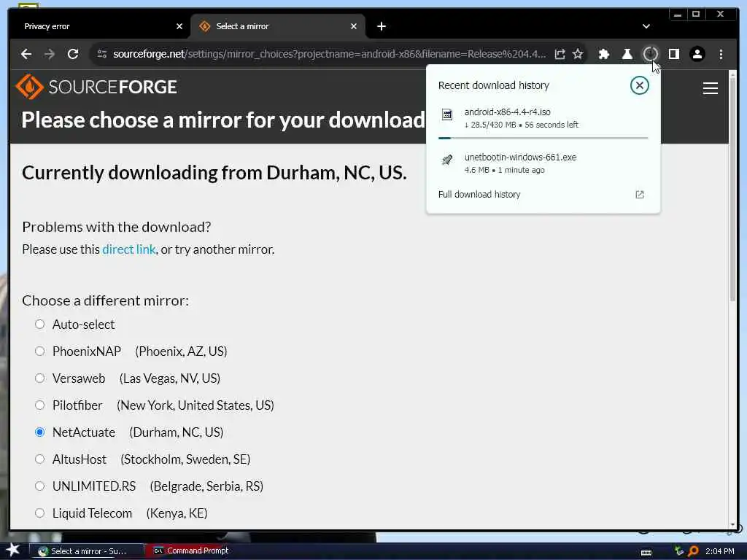The width and height of the screenshot is (747, 560).
Task: View site information icon in address bar
Action: coord(102,54)
